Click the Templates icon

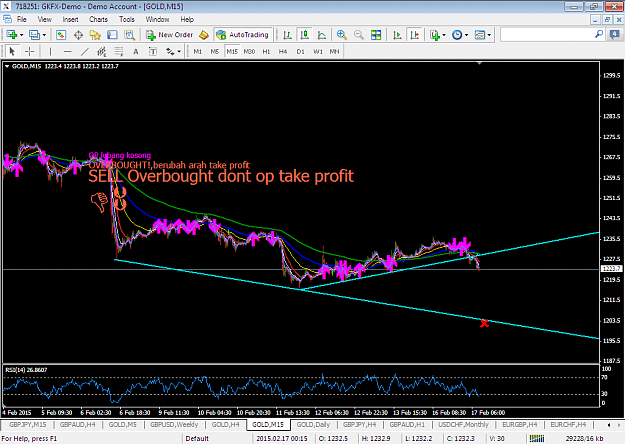click(480, 35)
